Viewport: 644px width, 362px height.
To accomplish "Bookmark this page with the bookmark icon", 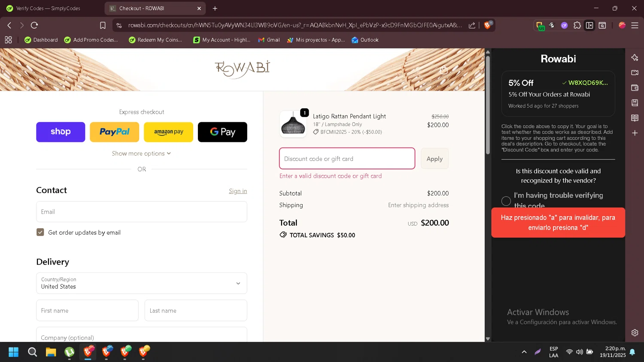I will click(103, 25).
